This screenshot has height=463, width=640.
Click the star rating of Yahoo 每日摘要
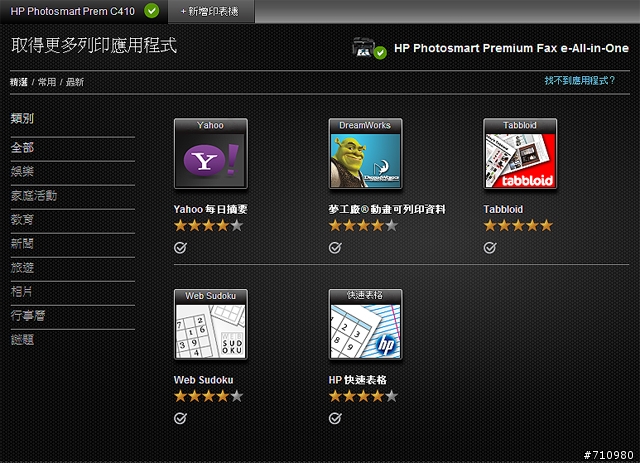click(209, 225)
